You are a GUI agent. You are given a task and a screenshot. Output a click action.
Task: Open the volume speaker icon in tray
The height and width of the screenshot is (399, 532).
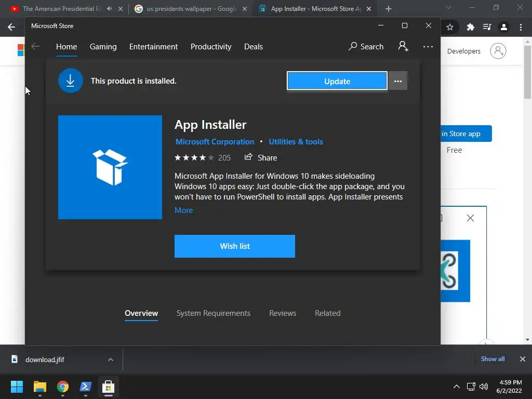484,387
